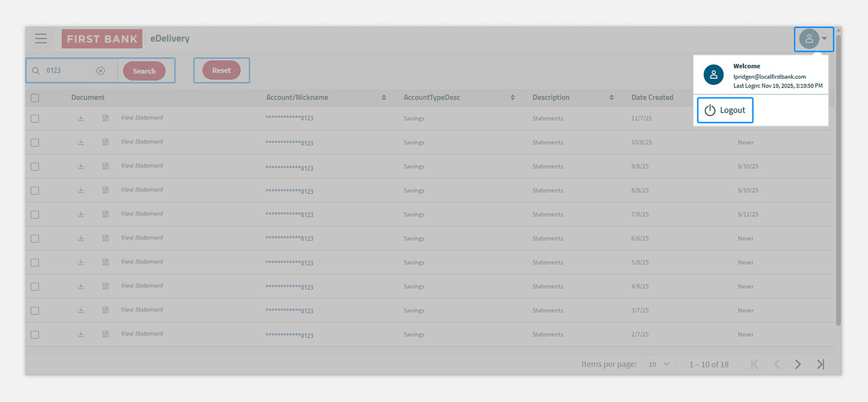Download the 2/7/25 statement

click(x=81, y=334)
